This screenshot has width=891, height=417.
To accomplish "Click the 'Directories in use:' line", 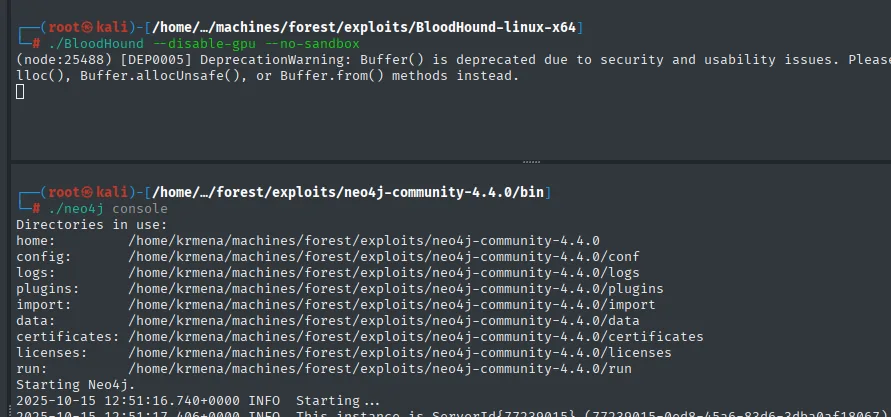I will [x=91, y=224].
